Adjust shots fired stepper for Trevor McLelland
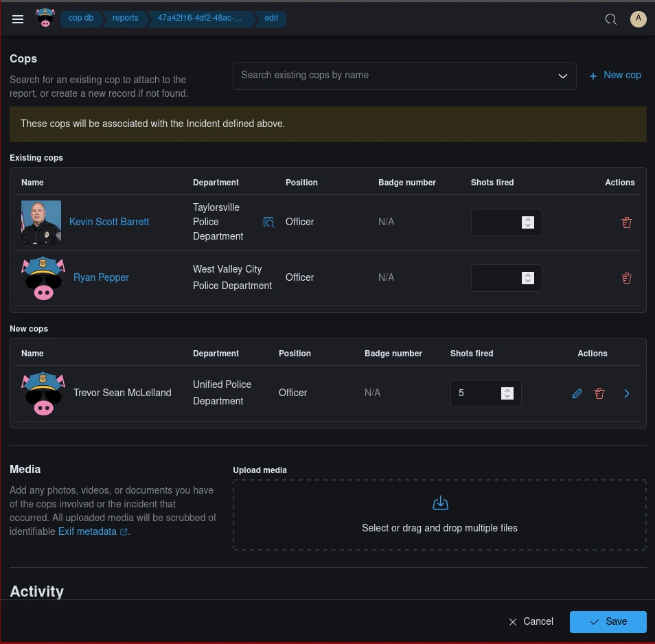Viewport: 655px width, 644px height. [x=507, y=393]
